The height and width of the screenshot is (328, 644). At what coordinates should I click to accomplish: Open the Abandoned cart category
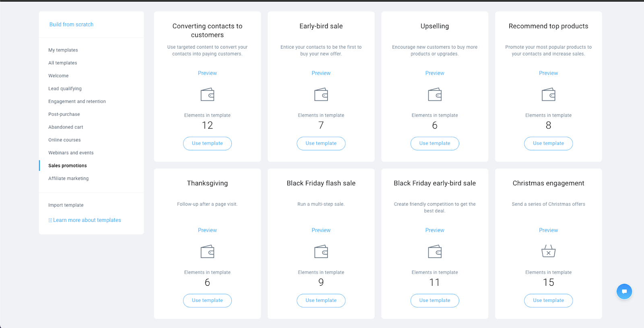(66, 127)
